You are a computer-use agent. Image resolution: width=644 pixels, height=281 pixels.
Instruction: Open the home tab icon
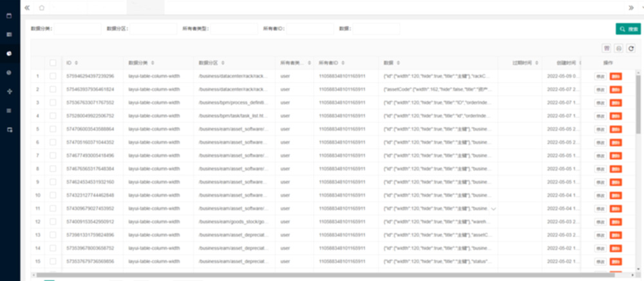click(41, 7)
